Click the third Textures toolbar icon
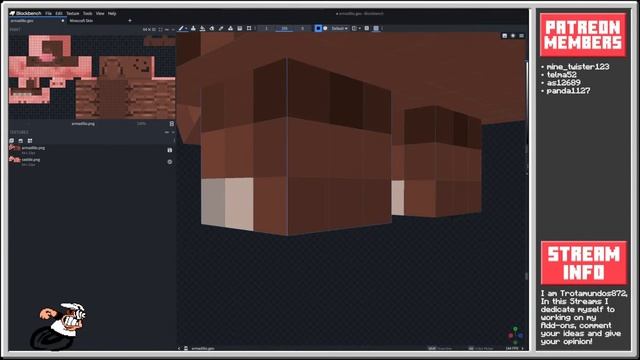Viewport: 640px width, 360px height. pyautogui.click(x=30, y=141)
